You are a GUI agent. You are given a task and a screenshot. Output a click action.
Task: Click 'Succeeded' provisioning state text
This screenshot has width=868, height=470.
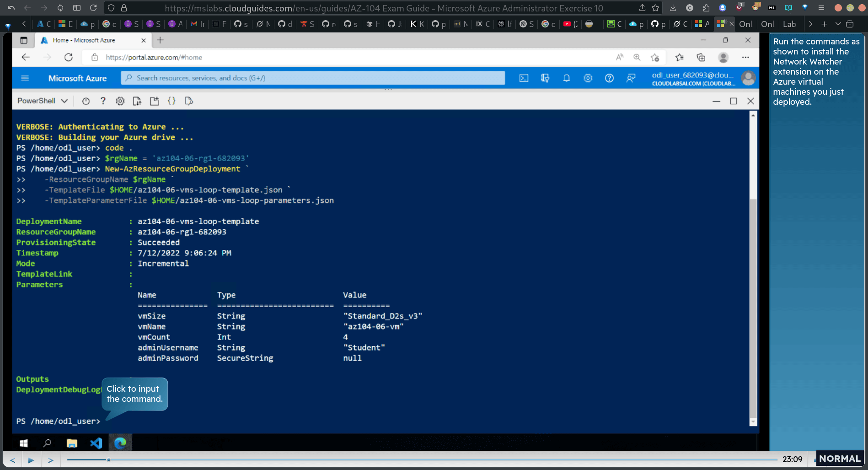point(159,243)
